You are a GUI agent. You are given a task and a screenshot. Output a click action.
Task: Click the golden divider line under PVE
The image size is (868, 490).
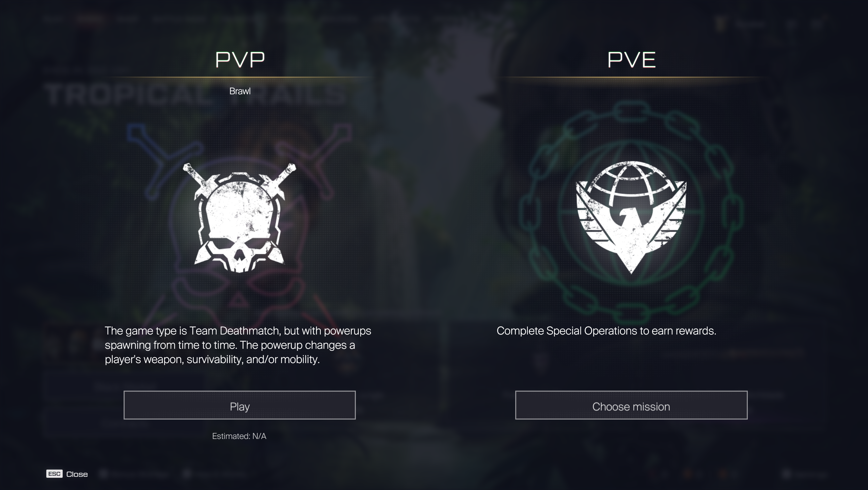click(631, 78)
